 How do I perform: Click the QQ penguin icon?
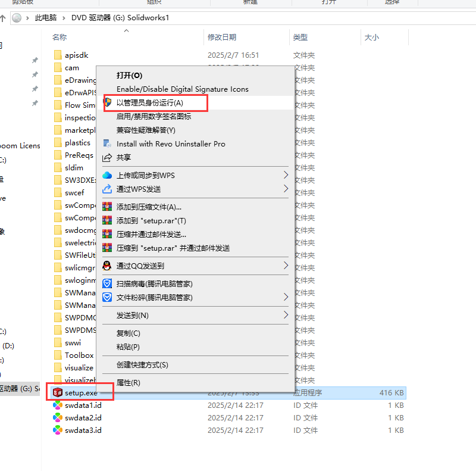pyautogui.click(x=107, y=266)
